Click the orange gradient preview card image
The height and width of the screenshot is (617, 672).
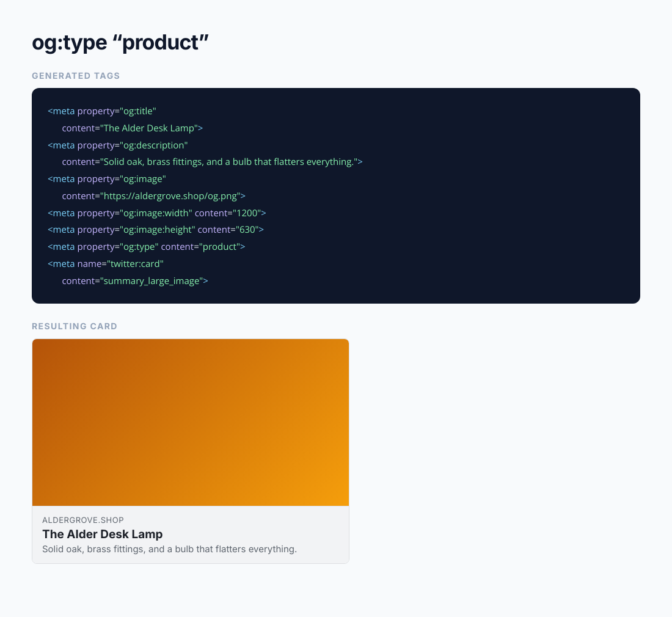click(191, 423)
